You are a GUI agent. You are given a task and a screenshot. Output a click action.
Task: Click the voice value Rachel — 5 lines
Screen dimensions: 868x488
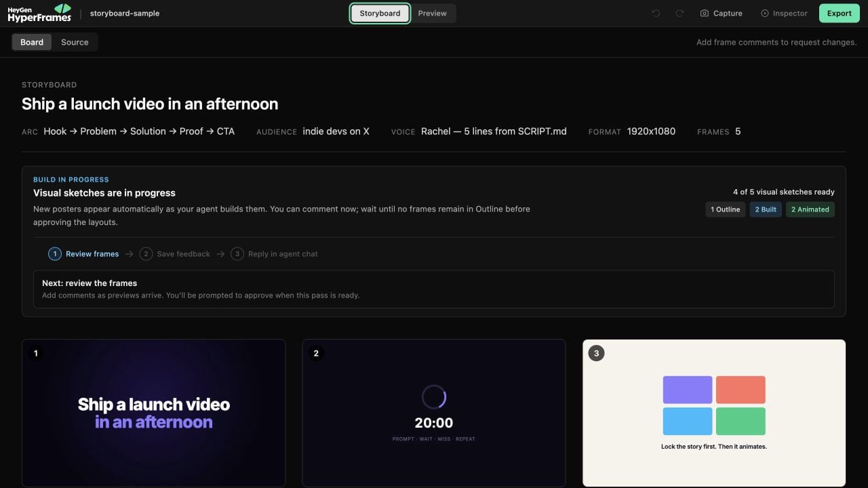494,131
